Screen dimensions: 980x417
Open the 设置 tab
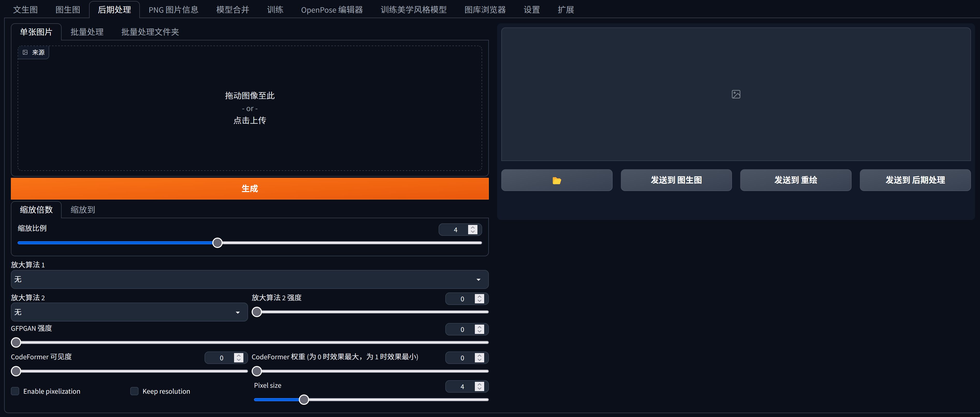tap(532, 10)
